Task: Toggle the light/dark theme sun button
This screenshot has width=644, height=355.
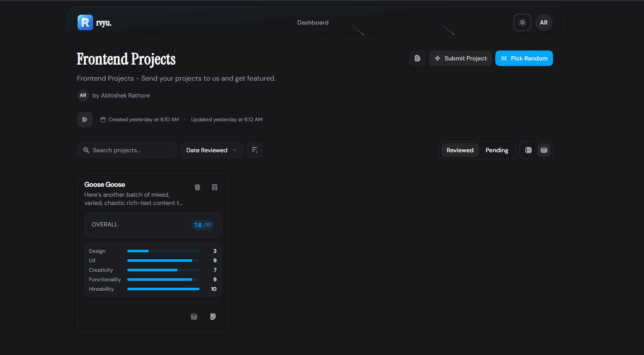Action: [522, 22]
